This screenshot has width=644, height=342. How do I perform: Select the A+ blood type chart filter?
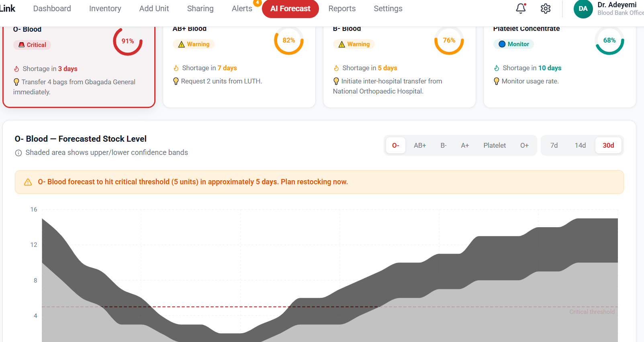coord(465,145)
